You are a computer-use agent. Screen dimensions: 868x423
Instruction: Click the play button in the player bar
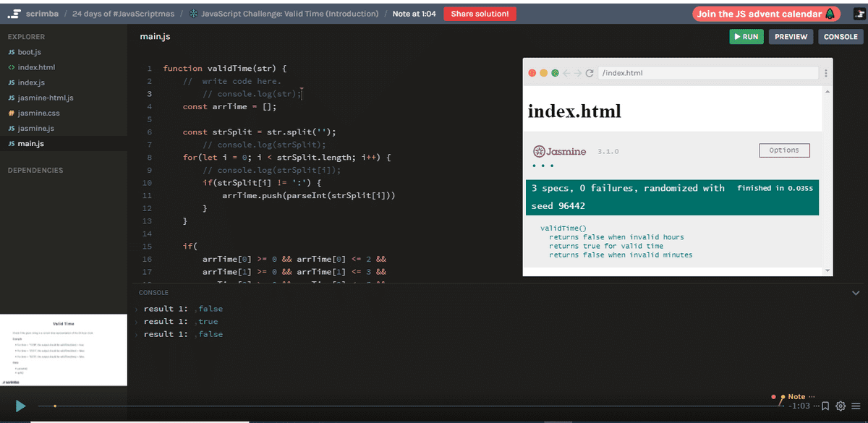(20, 406)
